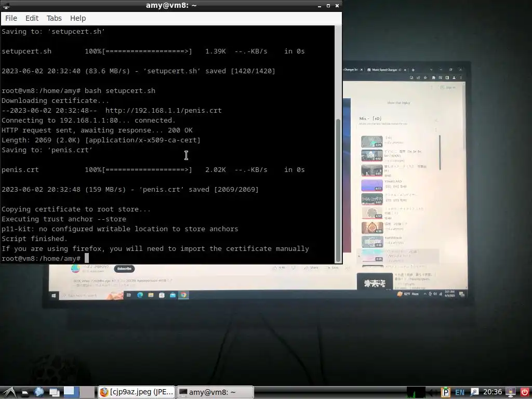The height and width of the screenshot is (399, 532).
Task: Close the amy@vm8 terminal window
Action: [337, 6]
